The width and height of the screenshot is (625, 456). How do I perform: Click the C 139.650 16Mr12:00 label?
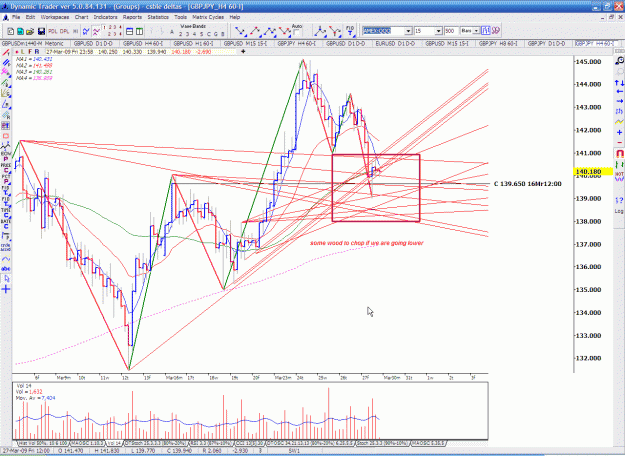tap(527, 184)
